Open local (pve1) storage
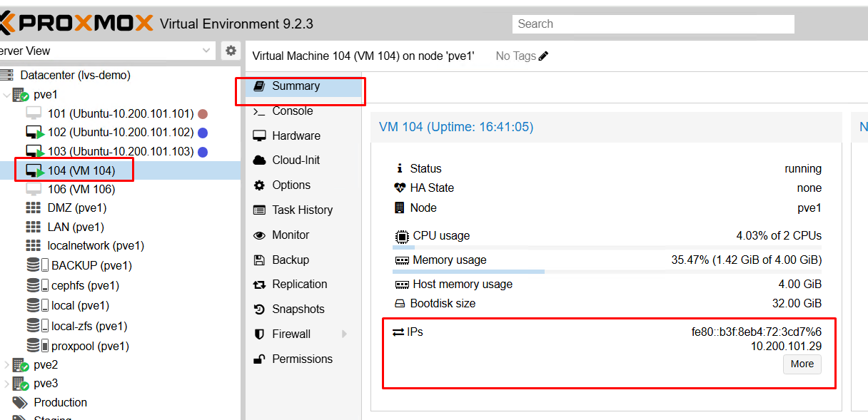 [x=80, y=305]
